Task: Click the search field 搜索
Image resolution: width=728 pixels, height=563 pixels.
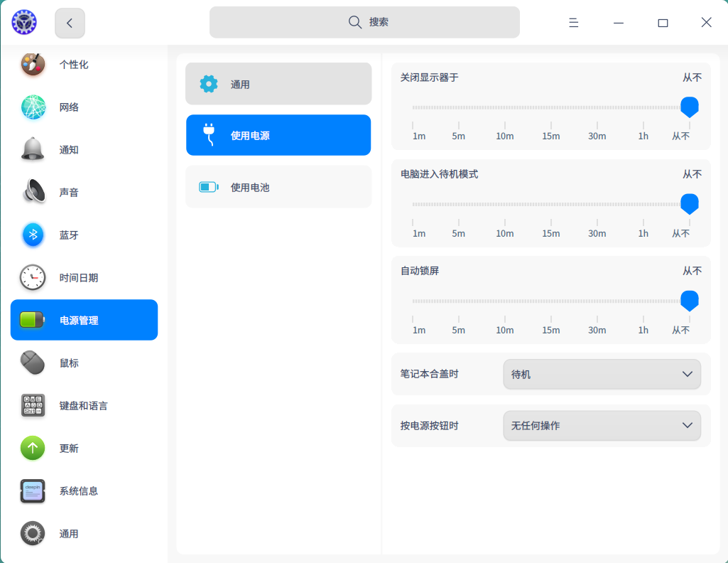Action: tap(364, 22)
